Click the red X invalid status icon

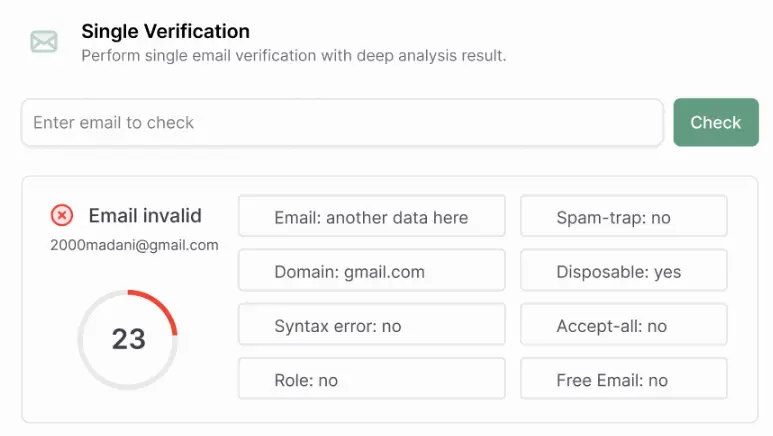62,216
